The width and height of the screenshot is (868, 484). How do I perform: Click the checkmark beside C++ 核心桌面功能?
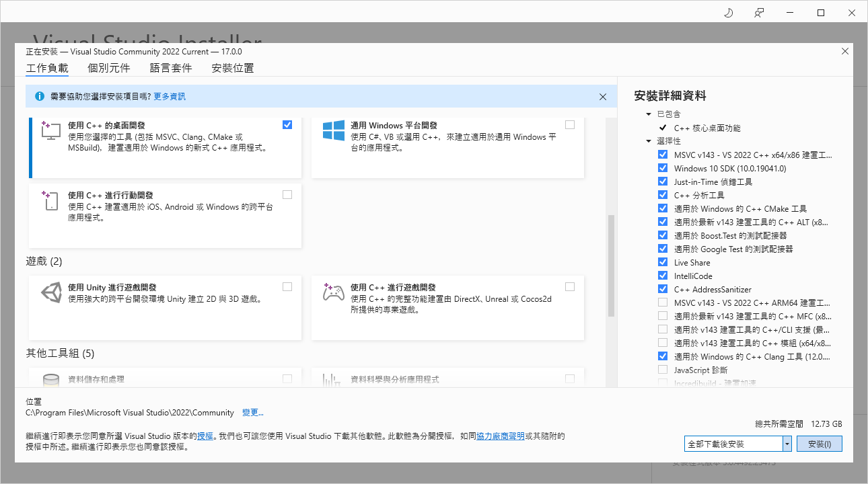(x=663, y=128)
